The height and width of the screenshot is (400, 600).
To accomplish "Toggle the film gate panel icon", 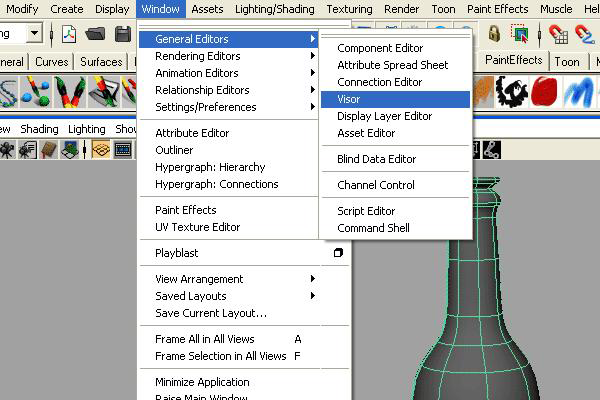I will pyautogui.click(x=123, y=150).
